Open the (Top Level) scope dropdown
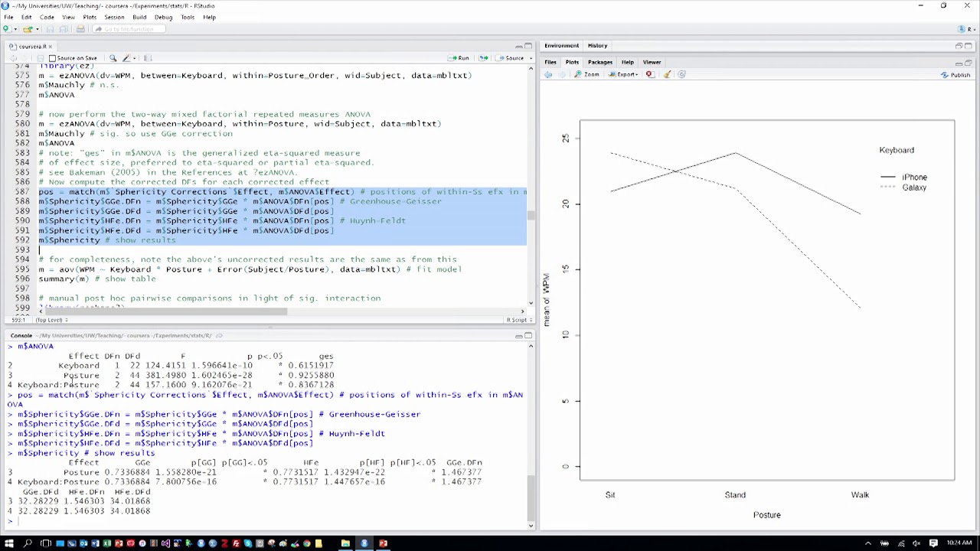 [51, 320]
